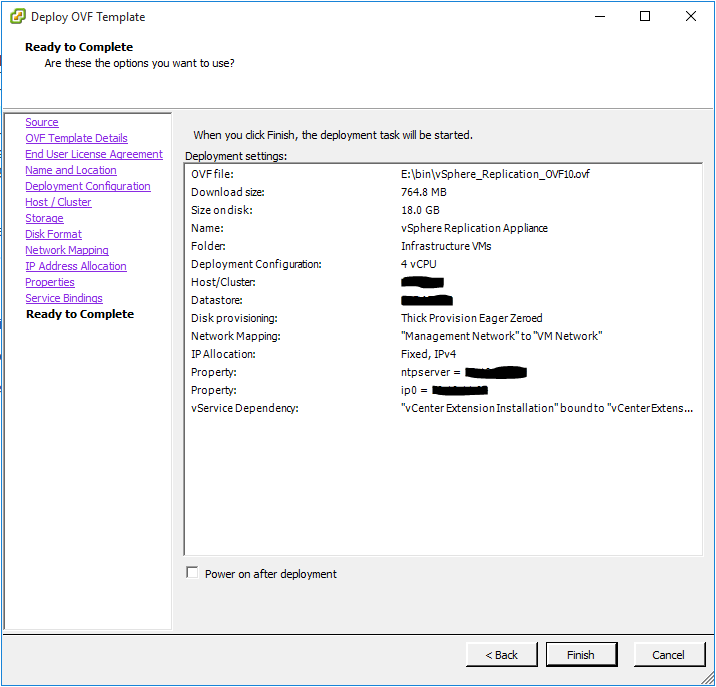The image size is (716, 687).
Task: Go to Host / Cluster step
Action: click(x=58, y=202)
